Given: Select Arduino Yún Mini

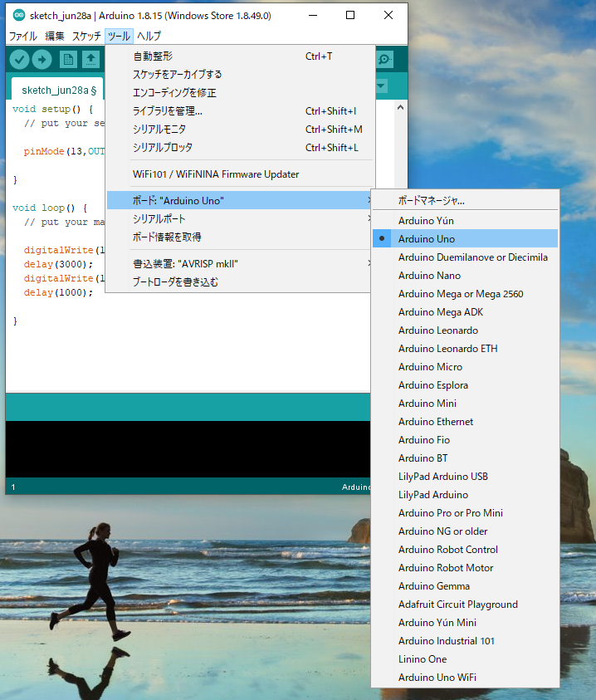Looking at the screenshot, I should pyautogui.click(x=465, y=624).
